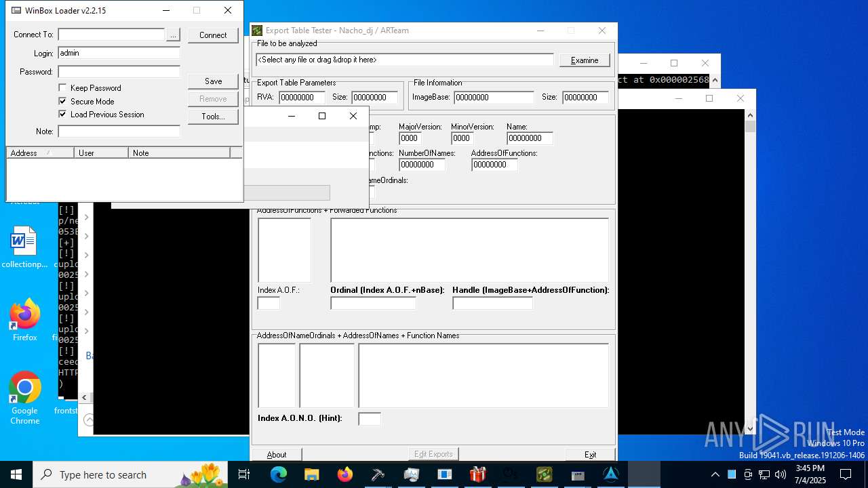Screen dimensions: 868x488
Task: Click the About button
Action: pos(277,455)
